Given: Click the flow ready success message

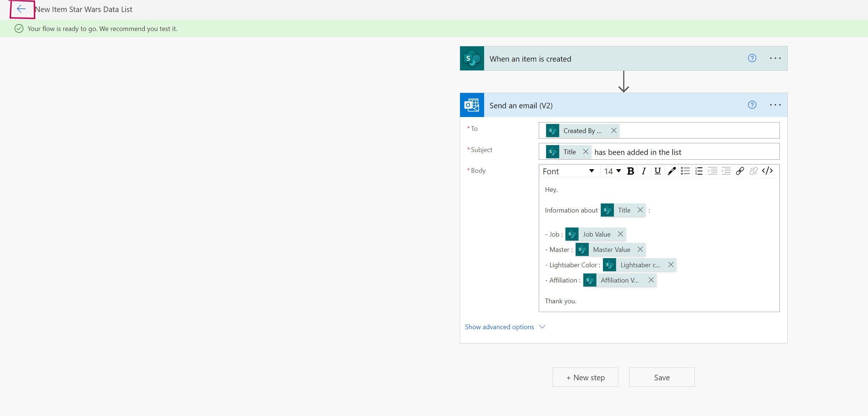Looking at the screenshot, I should pos(102,28).
